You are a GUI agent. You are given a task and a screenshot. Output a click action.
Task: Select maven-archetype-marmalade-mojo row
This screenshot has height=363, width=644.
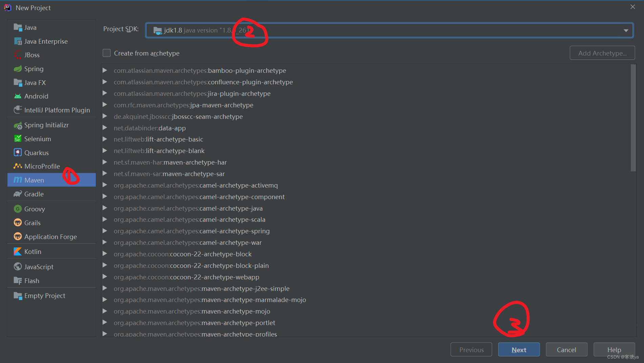(366, 300)
